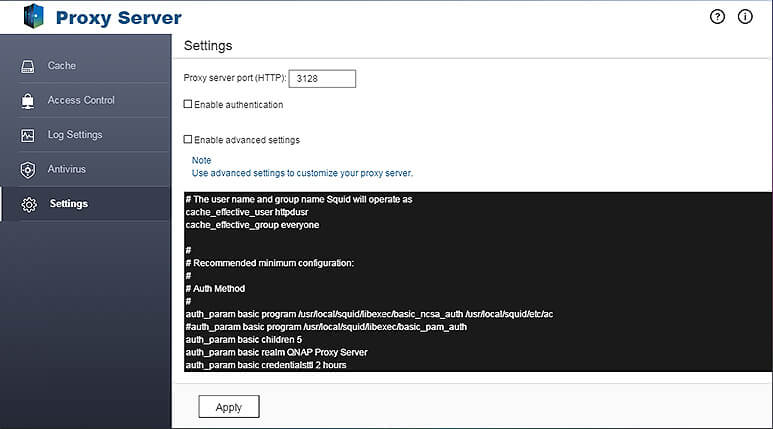Select Settings in the sidebar
Viewport: 773px width, 429px height.
pos(69,204)
